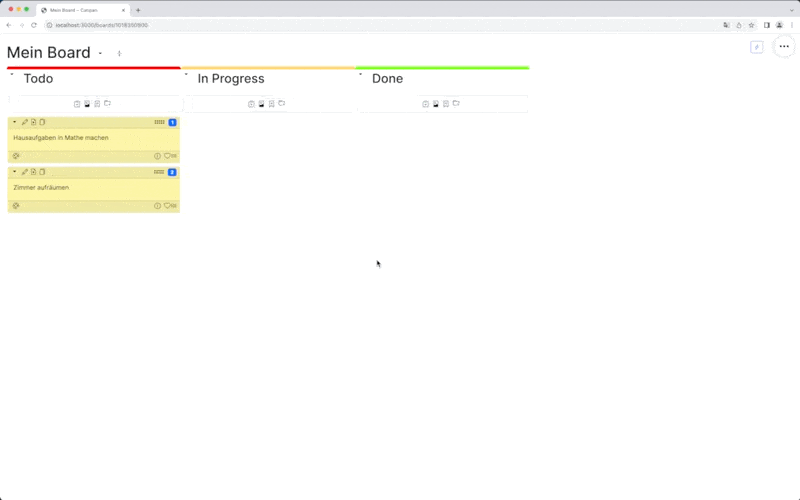Click the pencil edit icon on the Hausaufgaben card
This screenshot has width=800, height=500.
(x=25, y=122)
